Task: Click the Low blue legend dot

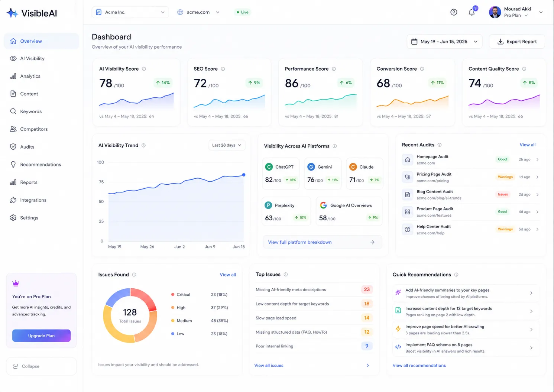Action: (173, 334)
